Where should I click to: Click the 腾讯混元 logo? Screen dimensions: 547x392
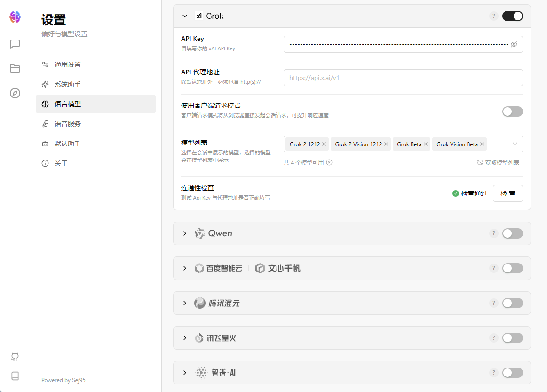pos(217,303)
